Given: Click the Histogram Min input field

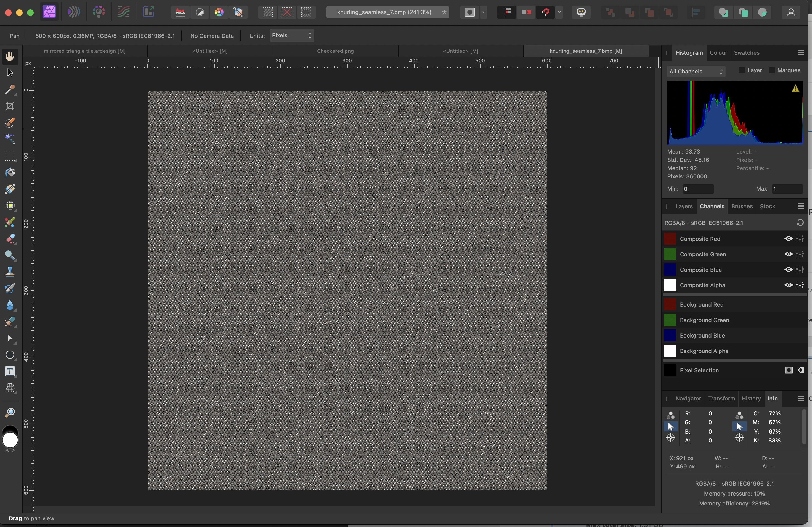Looking at the screenshot, I should 698,189.
